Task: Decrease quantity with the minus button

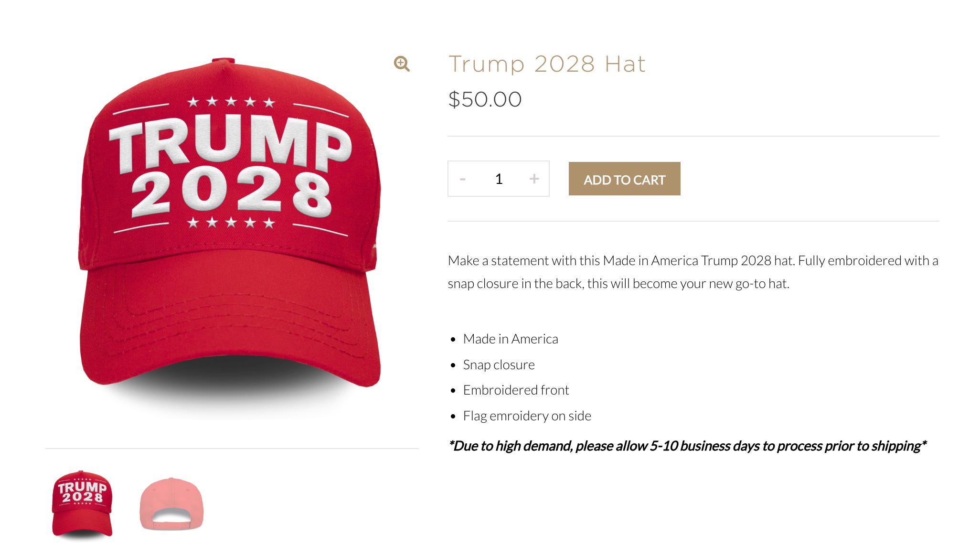Action: coord(462,179)
